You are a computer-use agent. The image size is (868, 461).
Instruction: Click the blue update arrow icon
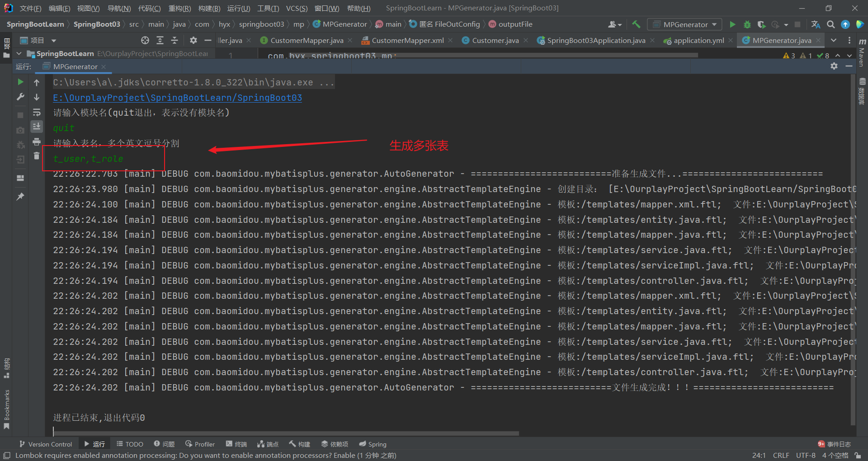pos(845,24)
